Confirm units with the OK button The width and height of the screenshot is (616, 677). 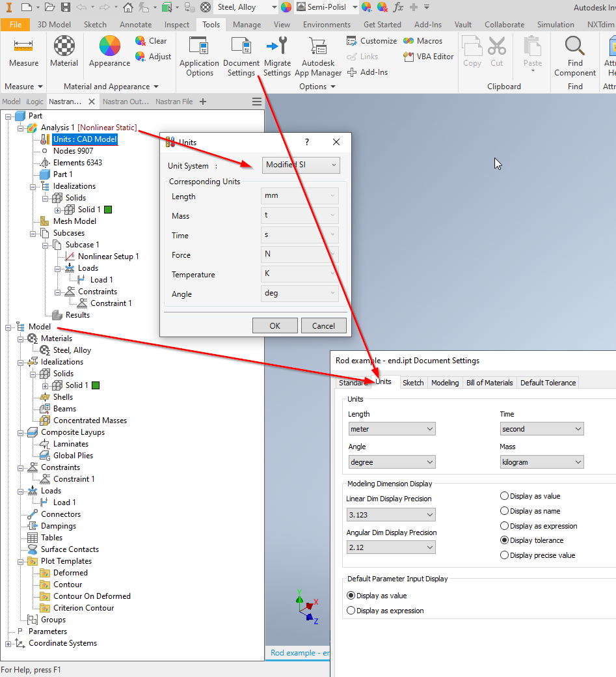275,325
